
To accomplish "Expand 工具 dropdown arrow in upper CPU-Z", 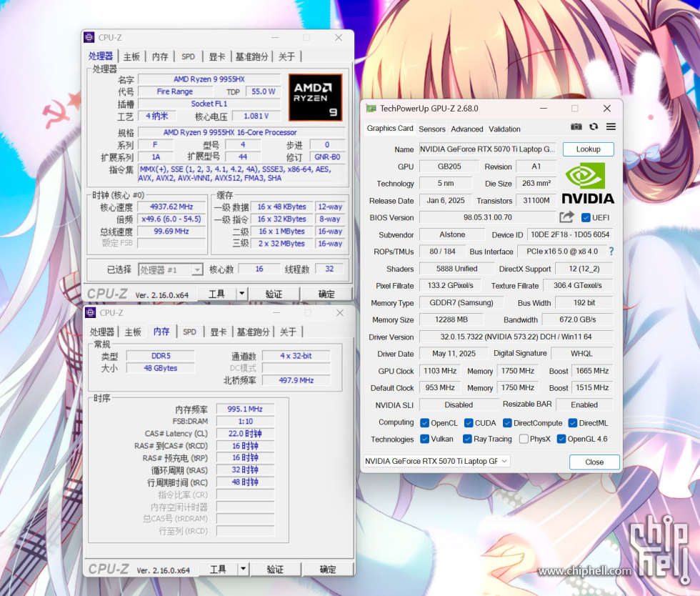I will (x=241, y=294).
